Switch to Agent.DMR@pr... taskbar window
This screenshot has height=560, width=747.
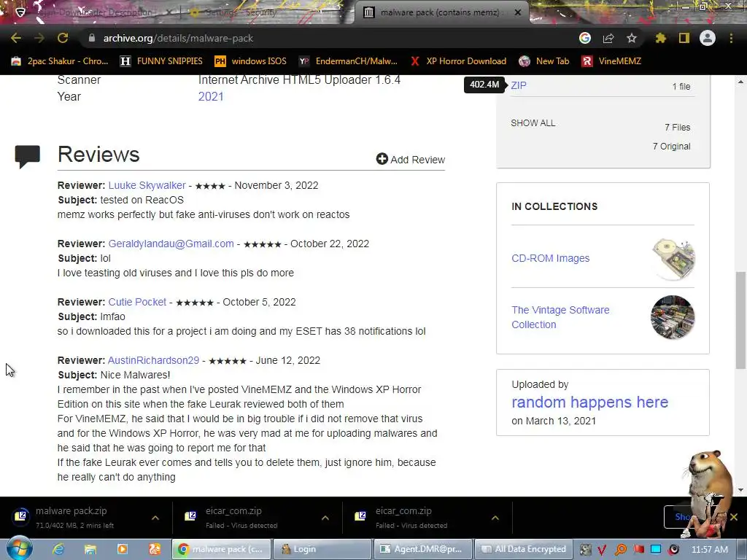[422, 549]
